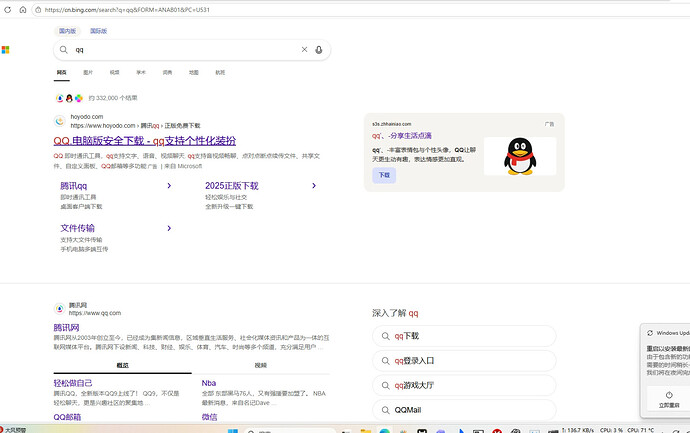
Task: Select the 视频 results tab
Action: tap(114, 73)
